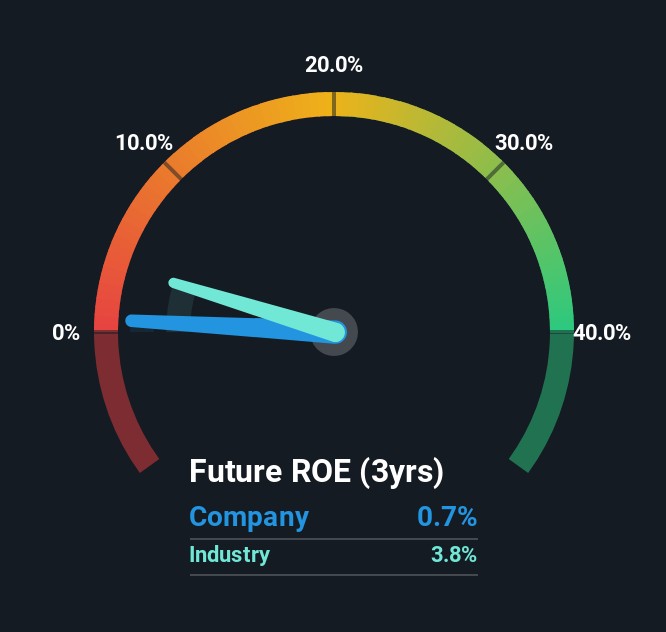
Task: Click the Industry value 3.8%
Action: pyautogui.click(x=454, y=554)
